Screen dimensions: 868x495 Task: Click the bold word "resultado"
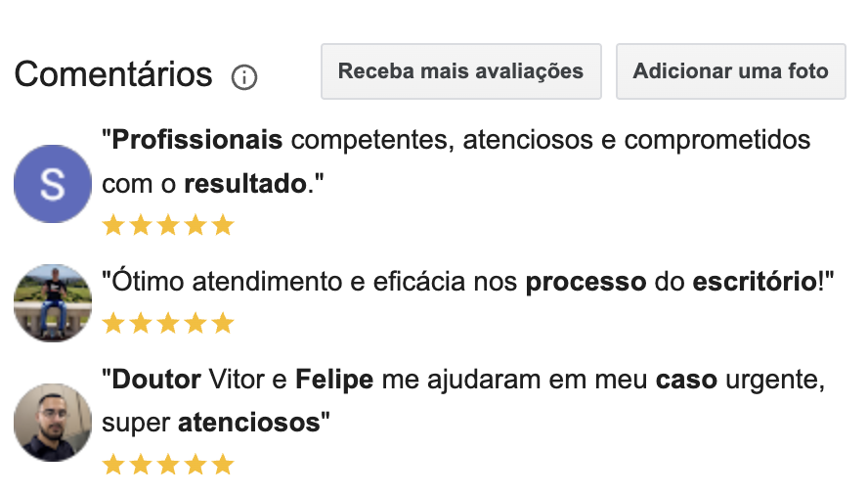[x=245, y=183]
